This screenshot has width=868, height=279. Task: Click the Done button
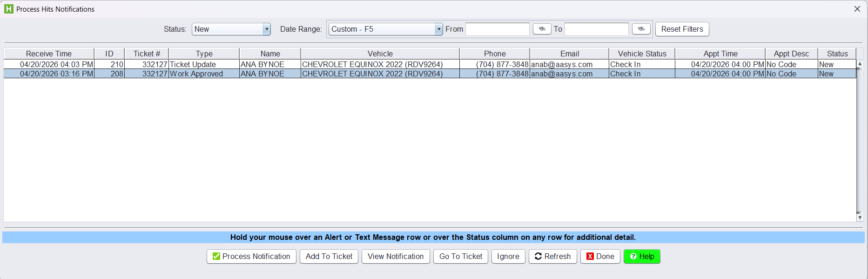[600, 256]
